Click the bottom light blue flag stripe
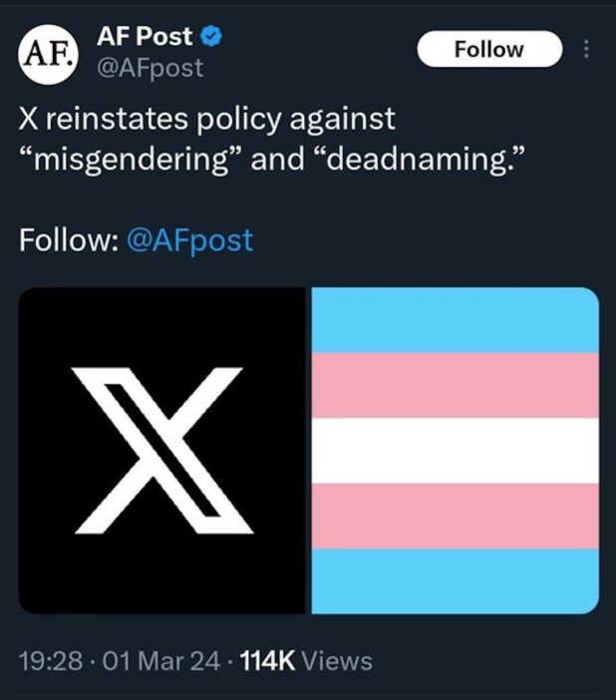Image resolution: width=616 pixels, height=700 pixels. (x=455, y=581)
